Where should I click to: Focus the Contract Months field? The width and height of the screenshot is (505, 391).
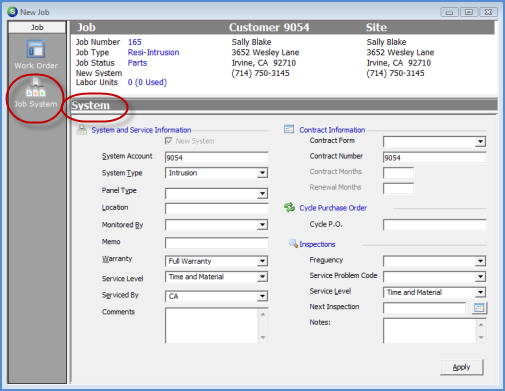point(398,173)
